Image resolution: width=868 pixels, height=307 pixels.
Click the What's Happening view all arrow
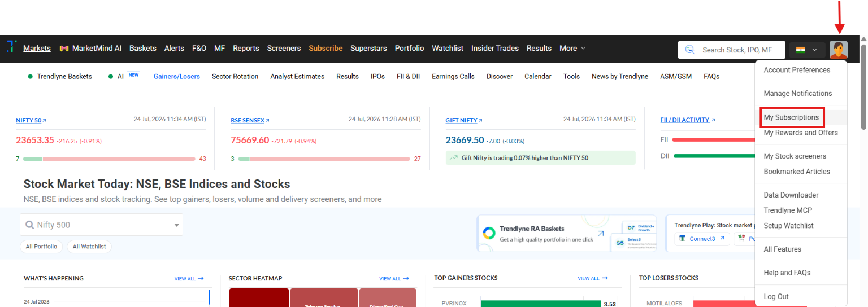point(201,278)
